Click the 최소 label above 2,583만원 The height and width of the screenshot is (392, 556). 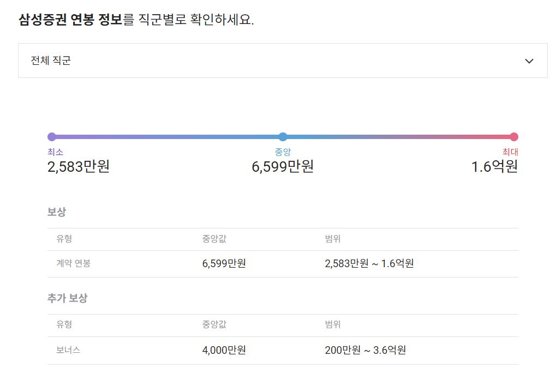54,151
